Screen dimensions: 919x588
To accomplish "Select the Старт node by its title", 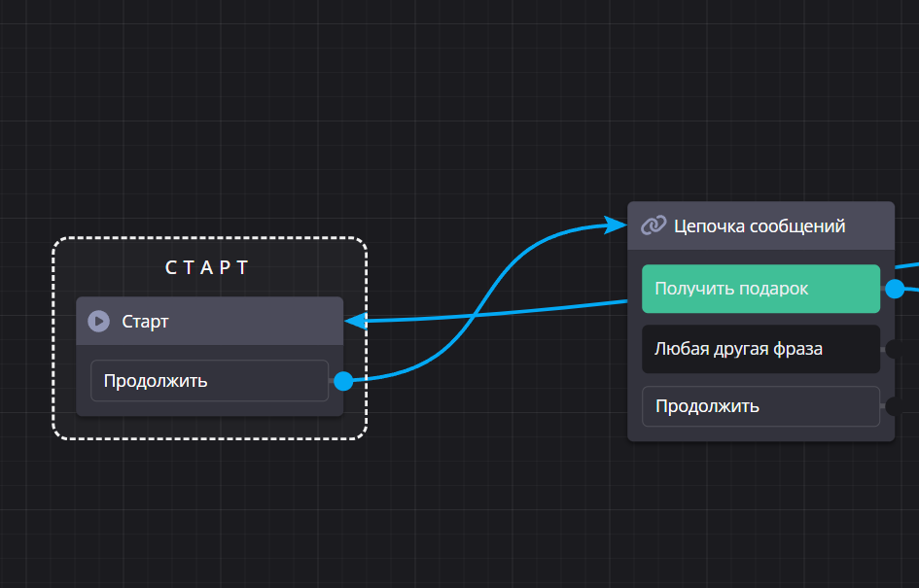I will pyautogui.click(x=146, y=321).
